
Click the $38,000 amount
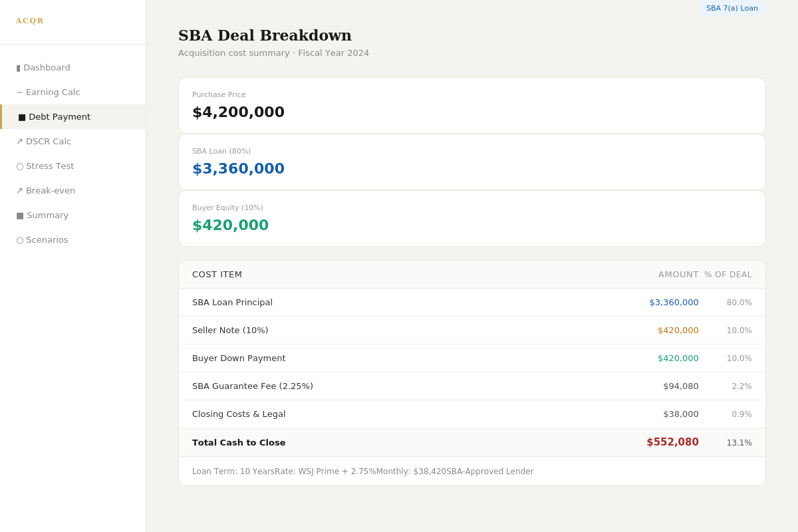681,414
